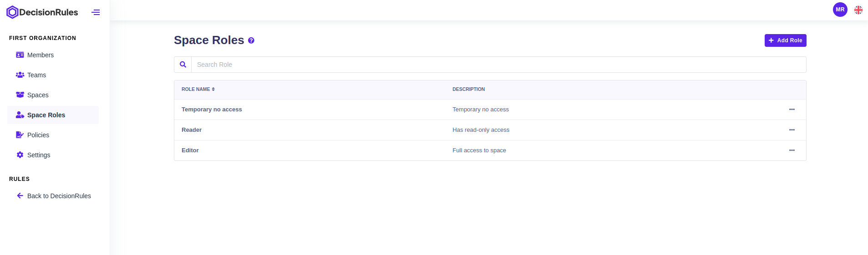Collapse the sidebar with hamburger icon
The image size is (868, 255).
pos(96,12)
